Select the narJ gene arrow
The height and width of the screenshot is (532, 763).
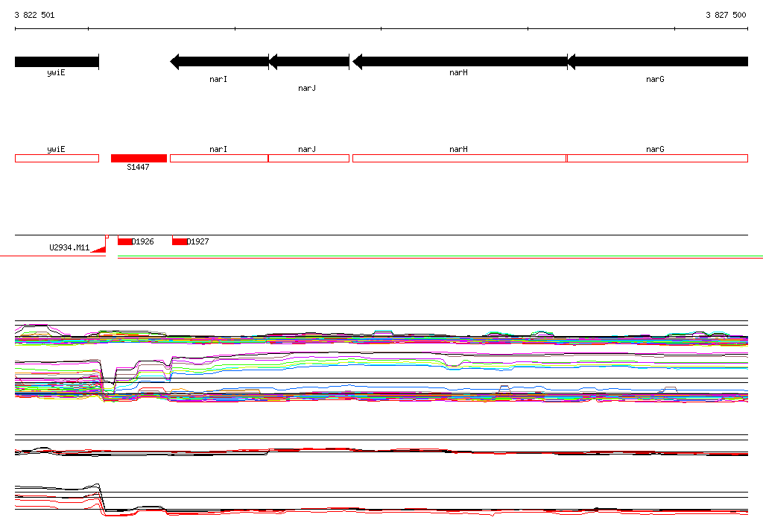coord(309,62)
